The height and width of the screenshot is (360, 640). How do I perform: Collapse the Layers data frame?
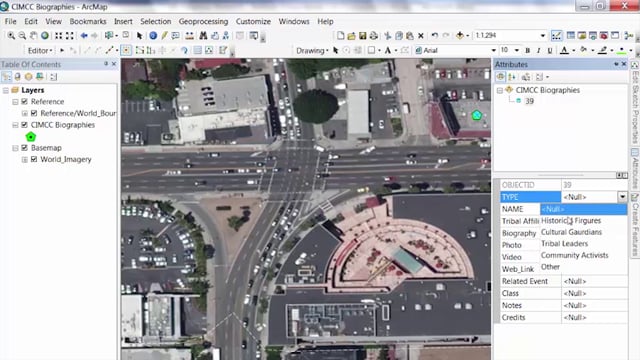point(6,90)
